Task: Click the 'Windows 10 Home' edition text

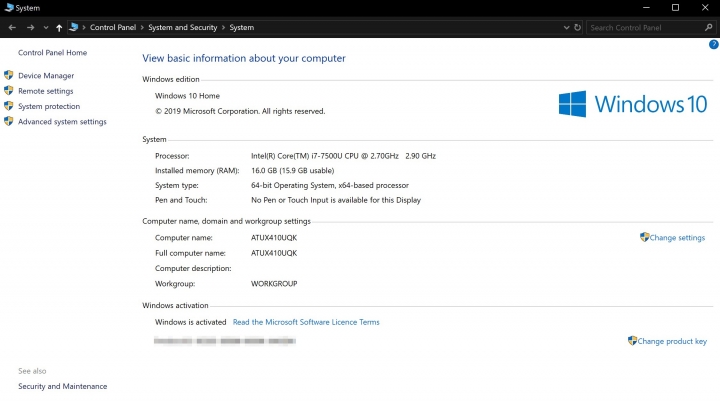Action: (x=187, y=96)
